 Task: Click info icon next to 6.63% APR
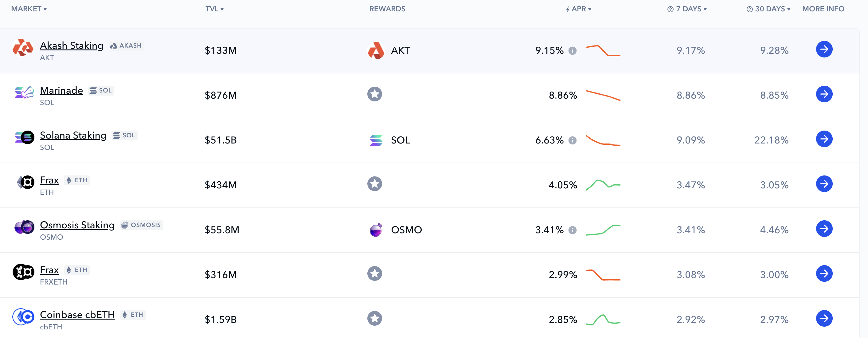point(572,140)
